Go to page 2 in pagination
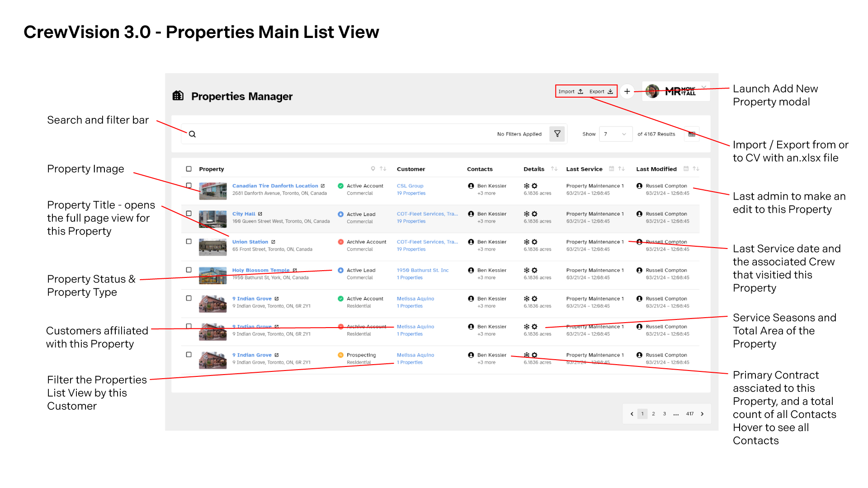Image resolution: width=868 pixels, height=488 pixels. click(x=653, y=414)
